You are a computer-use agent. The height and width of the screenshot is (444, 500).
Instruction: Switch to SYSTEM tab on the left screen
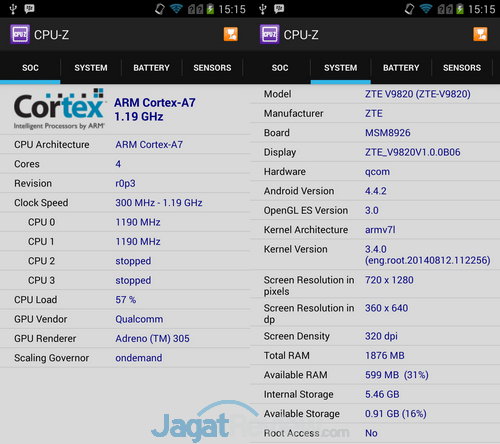[x=91, y=68]
